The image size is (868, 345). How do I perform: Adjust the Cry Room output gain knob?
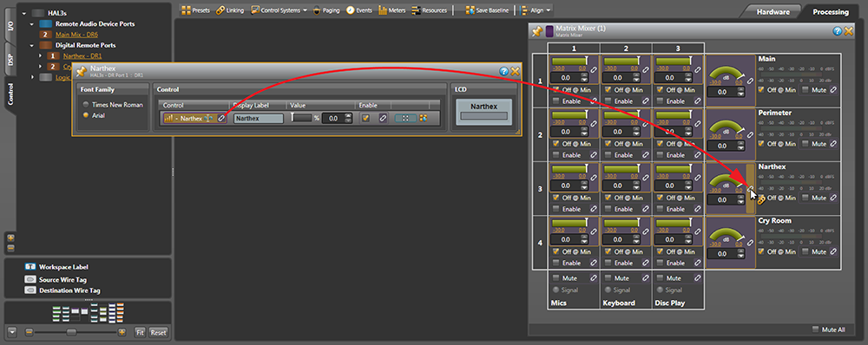click(x=726, y=236)
